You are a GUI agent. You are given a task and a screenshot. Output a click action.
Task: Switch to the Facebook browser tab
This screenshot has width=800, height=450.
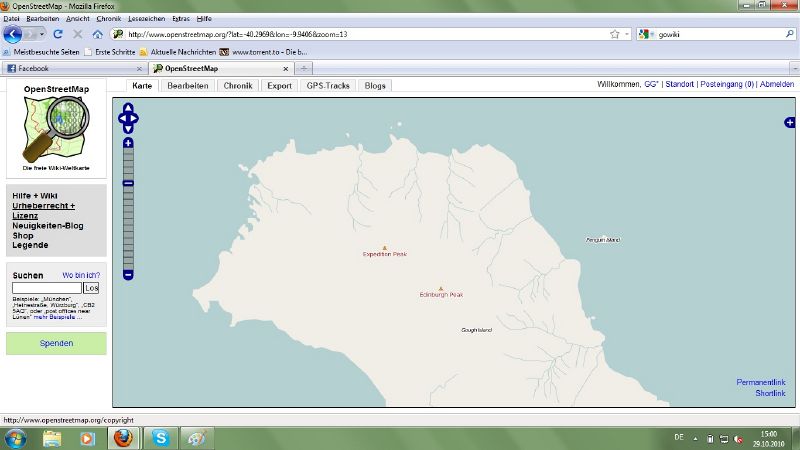(x=75, y=68)
